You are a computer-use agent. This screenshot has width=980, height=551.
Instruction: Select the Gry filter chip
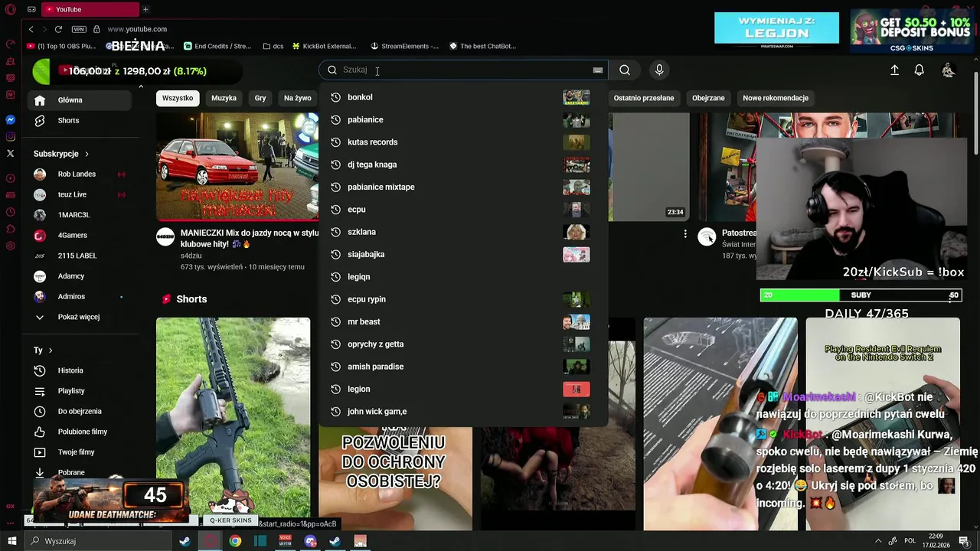click(260, 98)
